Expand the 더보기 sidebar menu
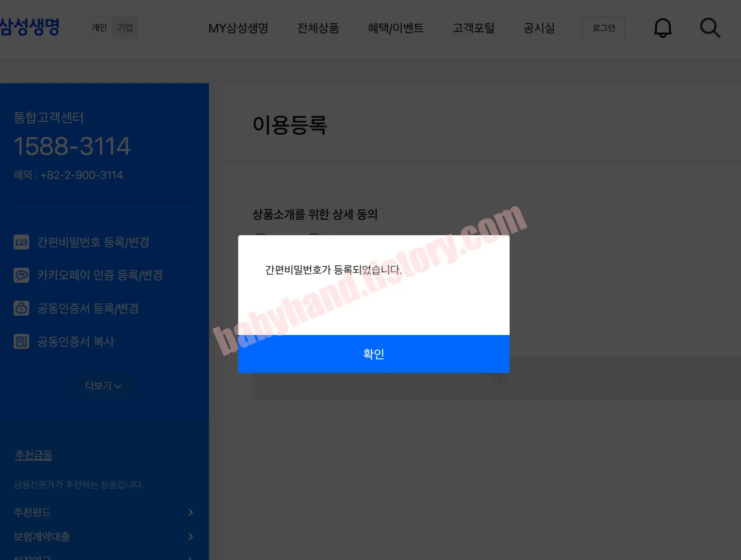Image resolution: width=741 pixels, height=560 pixels. 103,385
